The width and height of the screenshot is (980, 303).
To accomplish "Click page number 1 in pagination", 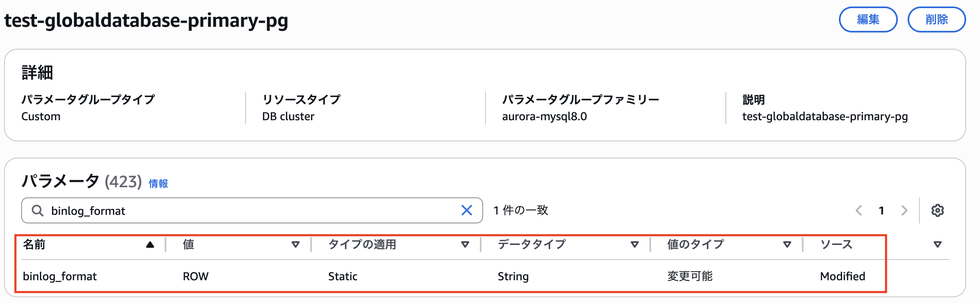I will 881,210.
